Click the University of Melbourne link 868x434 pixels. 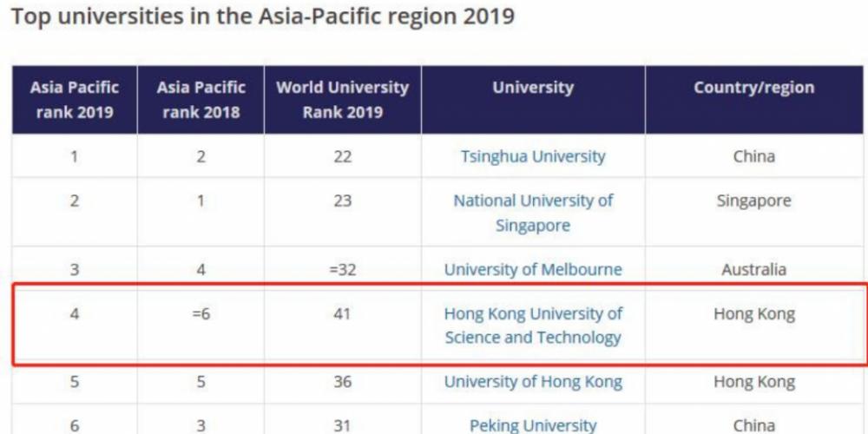tap(533, 269)
